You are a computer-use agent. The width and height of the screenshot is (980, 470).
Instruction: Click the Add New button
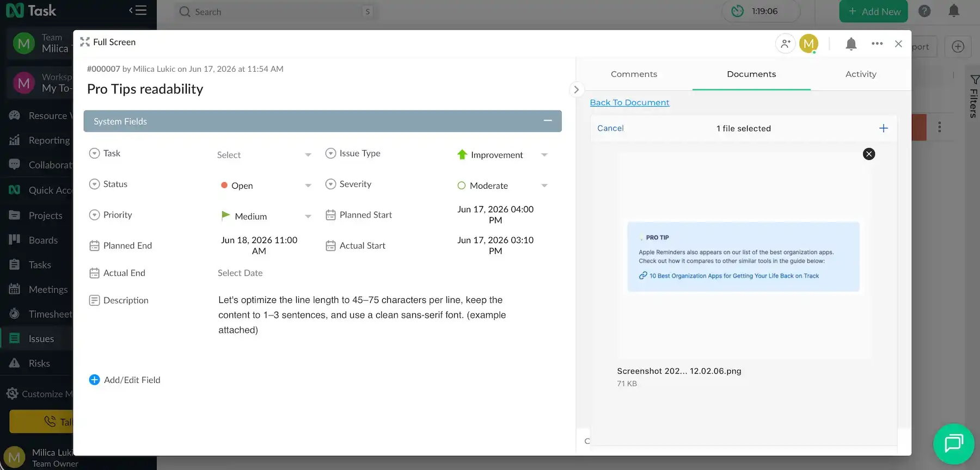[x=873, y=11]
